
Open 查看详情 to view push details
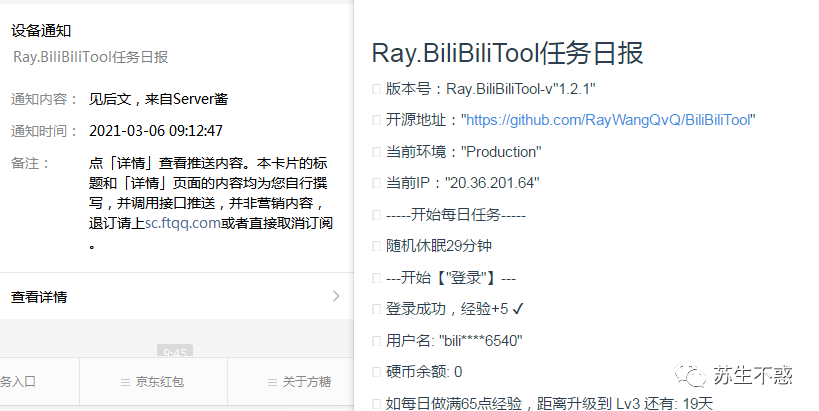point(177,296)
